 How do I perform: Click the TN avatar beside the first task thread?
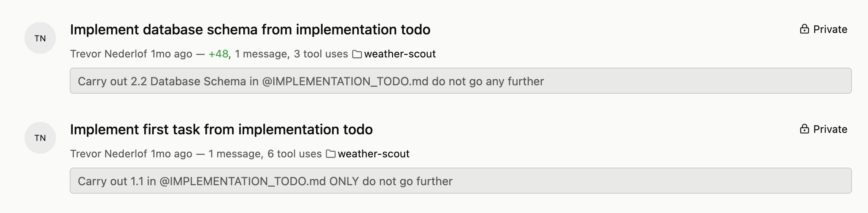pyautogui.click(x=40, y=138)
